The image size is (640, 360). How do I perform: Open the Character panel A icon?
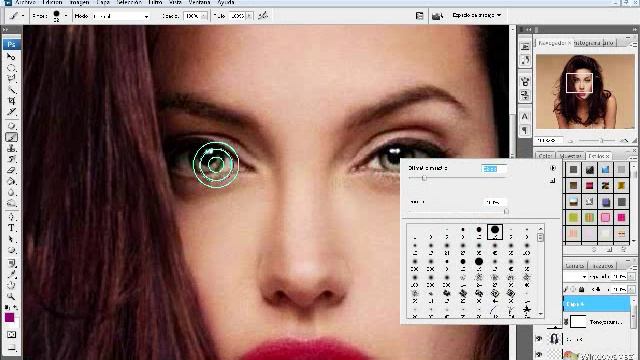coord(524,116)
